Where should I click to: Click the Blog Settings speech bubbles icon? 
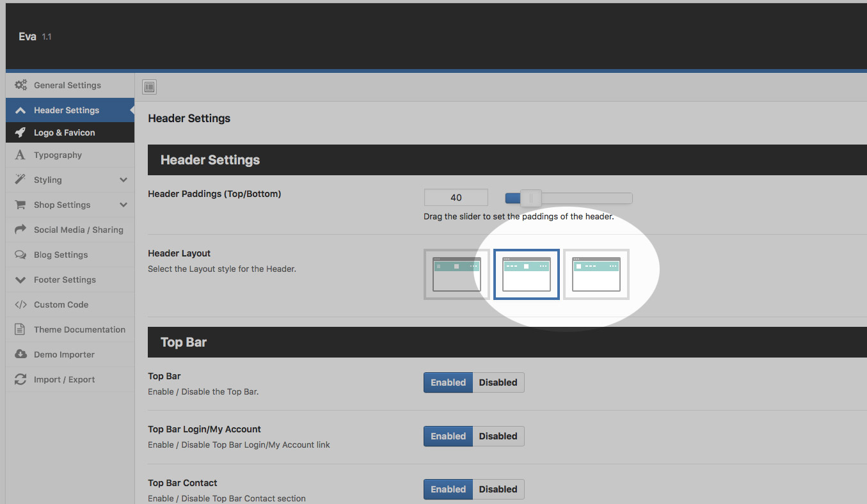pos(20,255)
